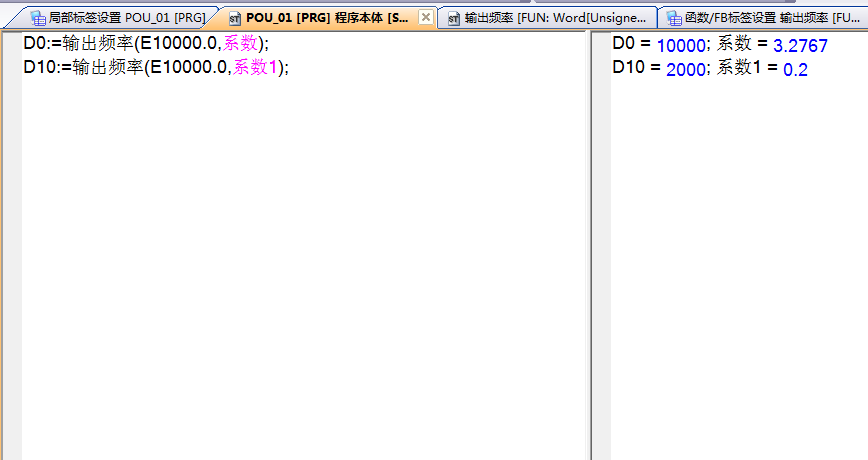868x460 pixels.
Task: Click the monitored 系数1 value 0.2
Action: tap(795, 69)
